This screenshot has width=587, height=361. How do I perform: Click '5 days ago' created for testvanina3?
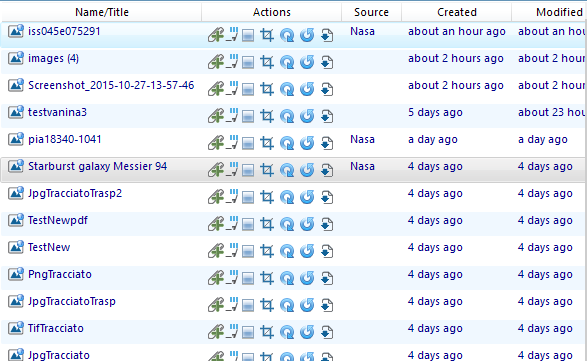coord(435,112)
